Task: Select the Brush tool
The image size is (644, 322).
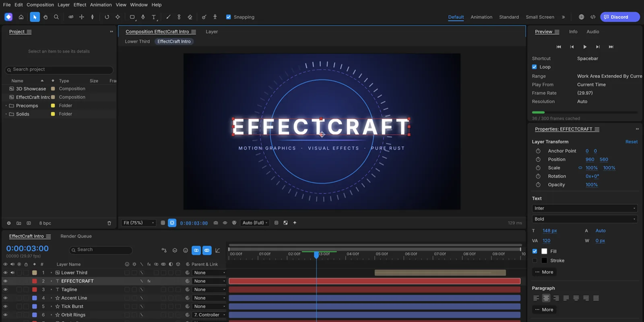Action: click(168, 17)
